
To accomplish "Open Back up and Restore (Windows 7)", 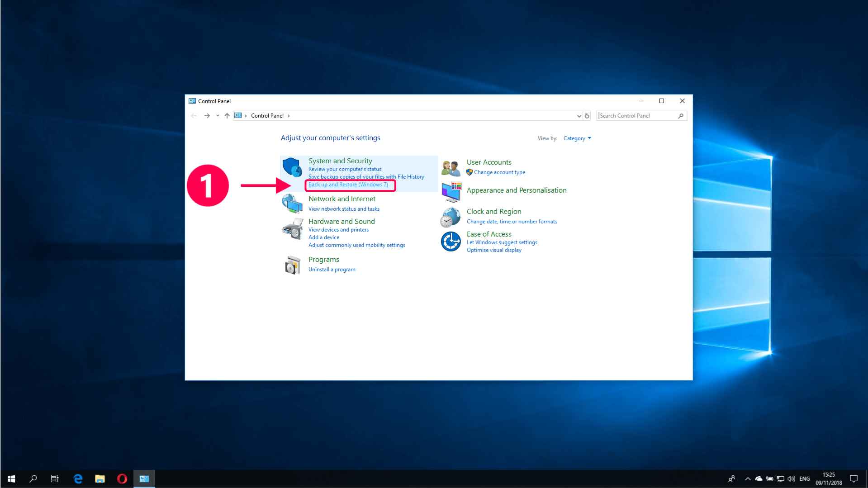I will [348, 185].
